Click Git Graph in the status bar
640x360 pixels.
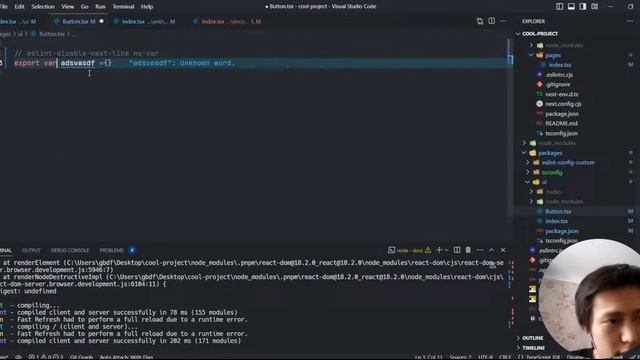[x=81, y=357]
